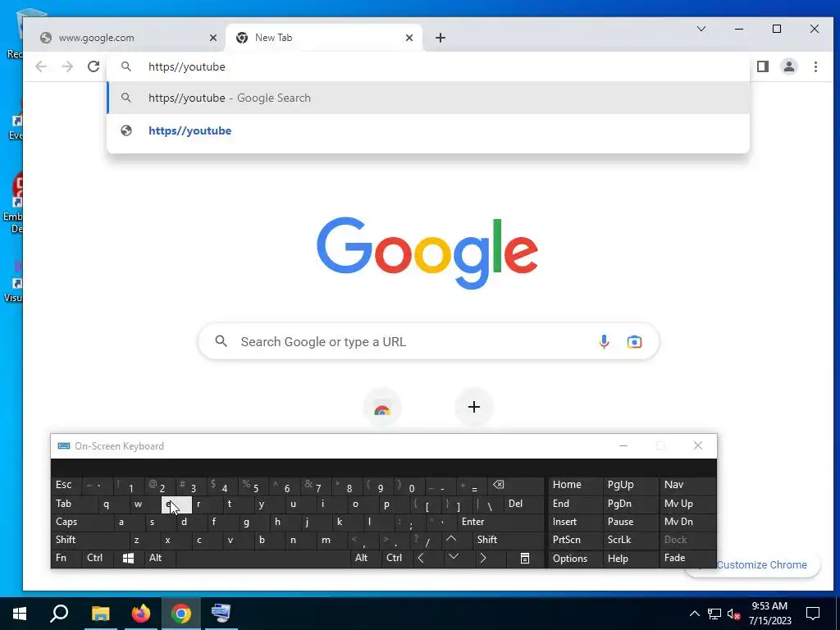Image resolution: width=840 pixels, height=630 pixels.
Task: Switch to the www.google.com tab
Action: pyautogui.click(x=123, y=38)
